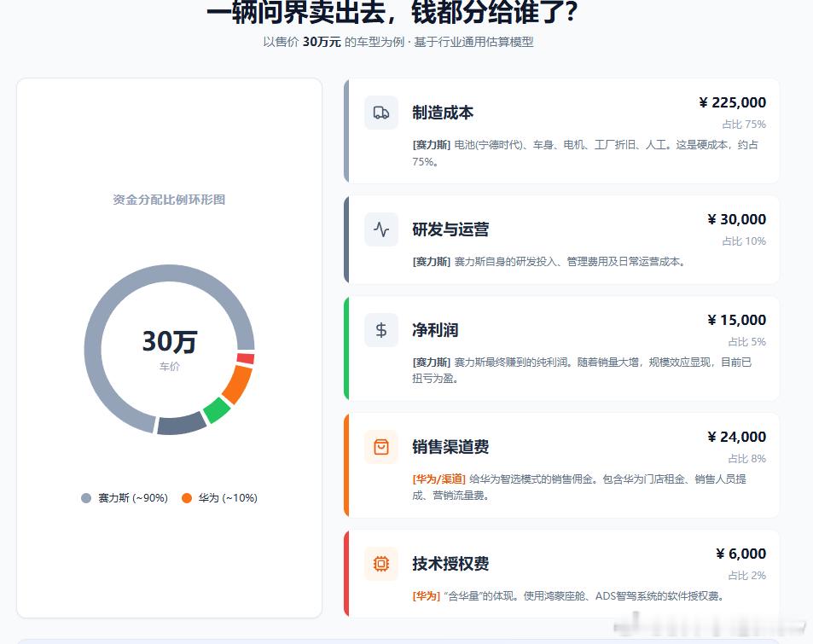This screenshot has height=644, width=813.
Task: Click the dark slate segment of the donut chart
Action: click(x=182, y=424)
